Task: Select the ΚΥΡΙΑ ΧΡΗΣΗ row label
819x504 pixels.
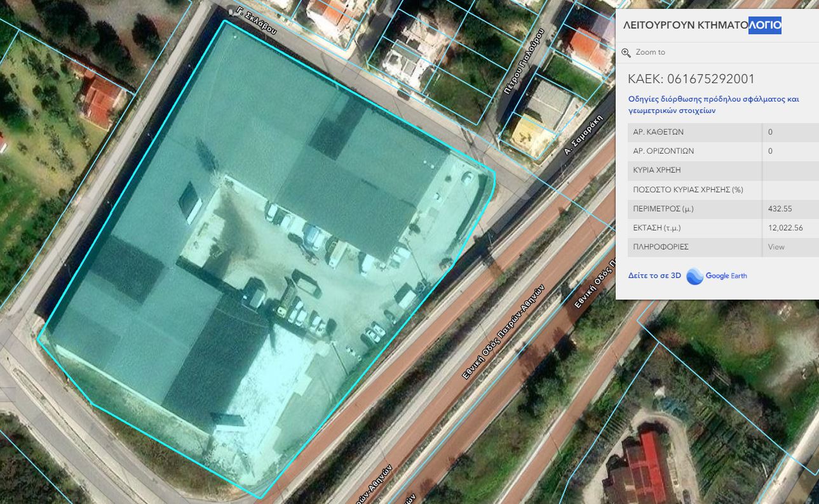Action: point(657,171)
